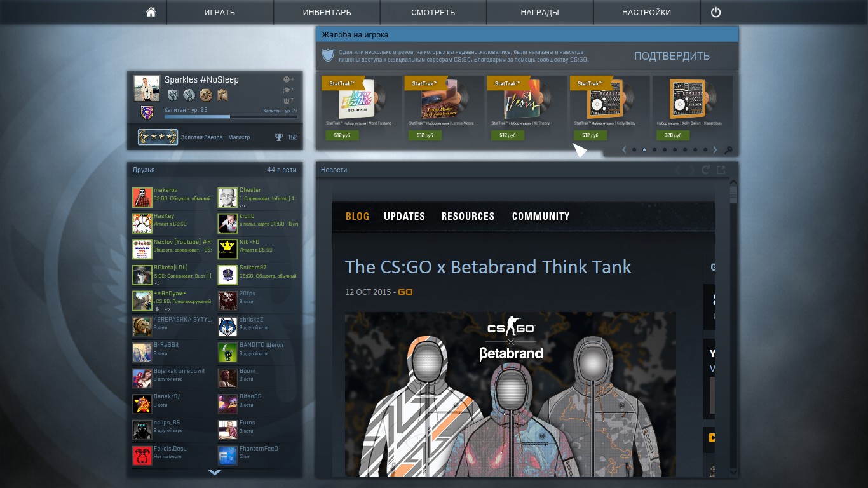868x488 pixels.
Task: Click the shield icon in report banner
Action: pos(328,55)
